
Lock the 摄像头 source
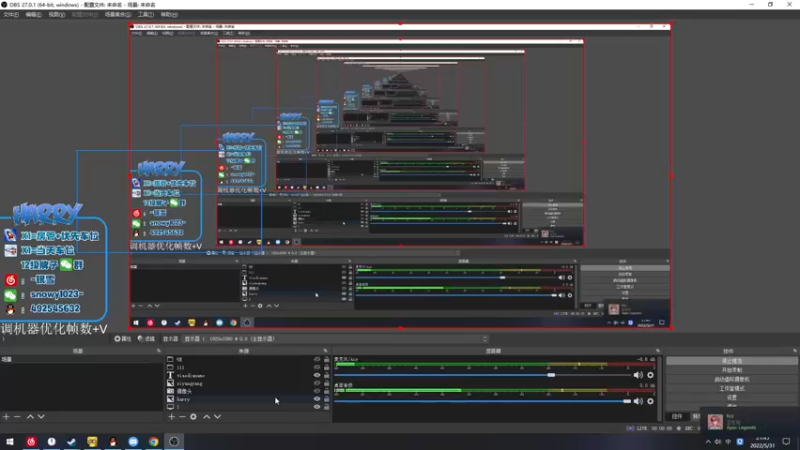pyautogui.click(x=327, y=391)
